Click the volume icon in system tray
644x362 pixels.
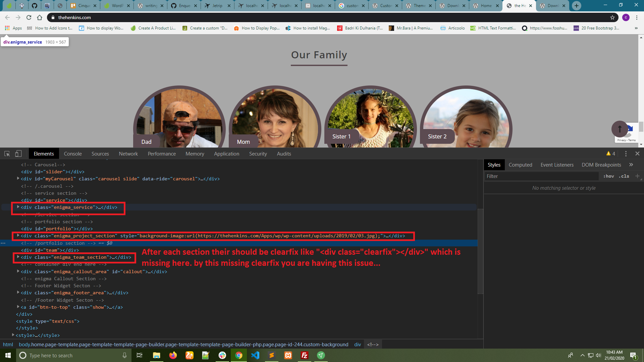click(x=598, y=355)
